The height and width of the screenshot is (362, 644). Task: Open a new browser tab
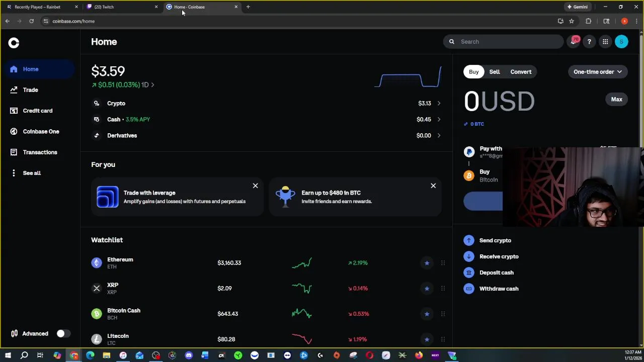coord(248,7)
